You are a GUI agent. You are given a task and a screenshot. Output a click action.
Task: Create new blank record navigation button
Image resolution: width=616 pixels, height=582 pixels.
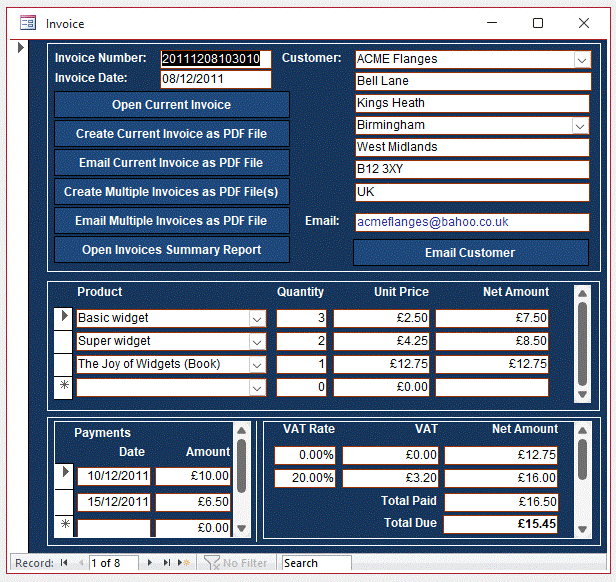point(184,563)
